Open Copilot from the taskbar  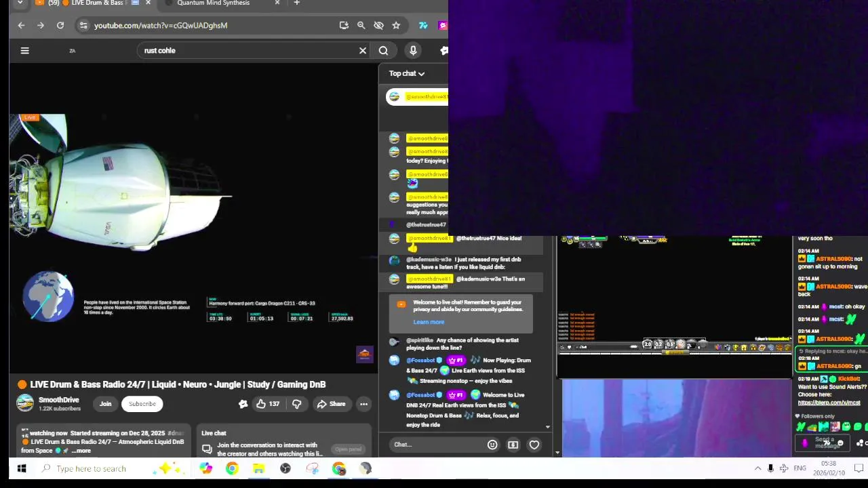tap(205, 468)
